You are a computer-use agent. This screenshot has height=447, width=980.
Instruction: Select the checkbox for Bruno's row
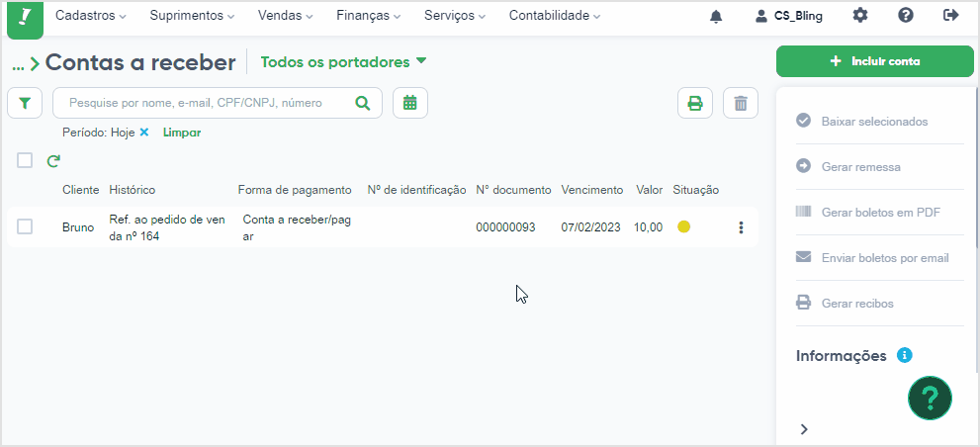(x=25, y=226)
